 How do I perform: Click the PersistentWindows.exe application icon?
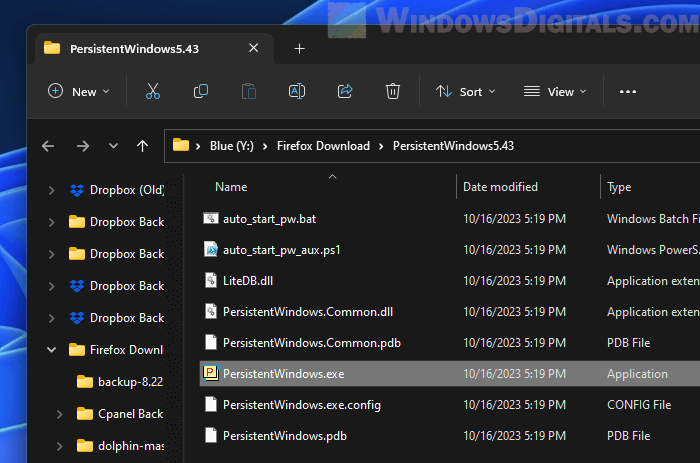[211, 373]
